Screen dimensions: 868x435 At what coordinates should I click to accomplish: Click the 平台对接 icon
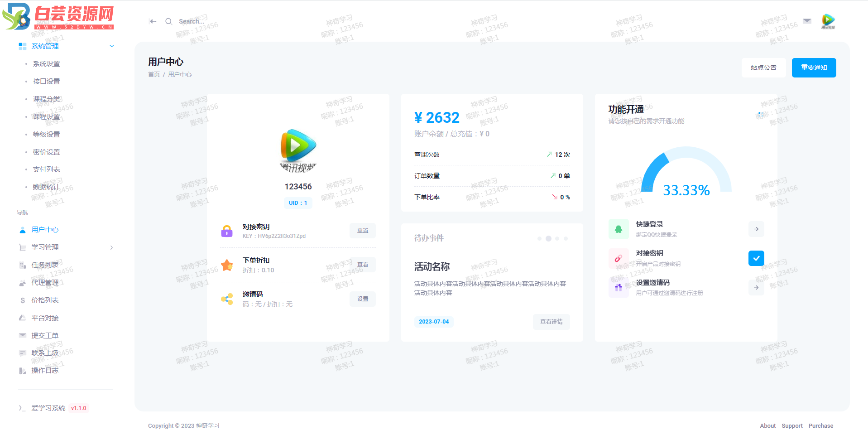click(23, 318)
